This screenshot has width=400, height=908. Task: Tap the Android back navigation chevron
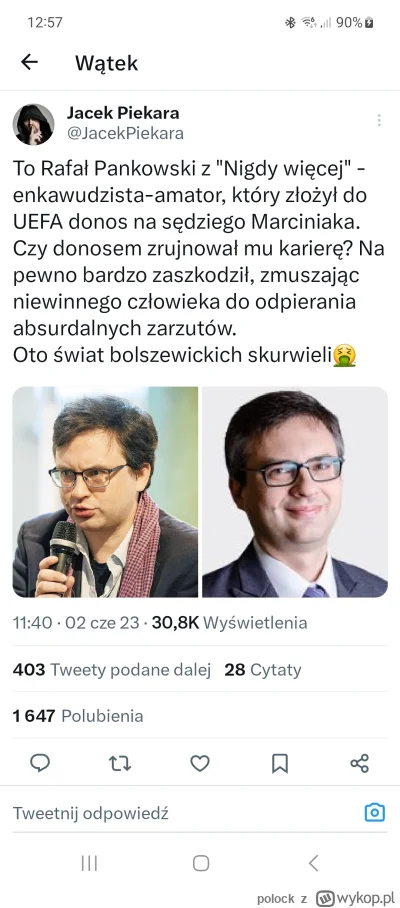(313, 864)
